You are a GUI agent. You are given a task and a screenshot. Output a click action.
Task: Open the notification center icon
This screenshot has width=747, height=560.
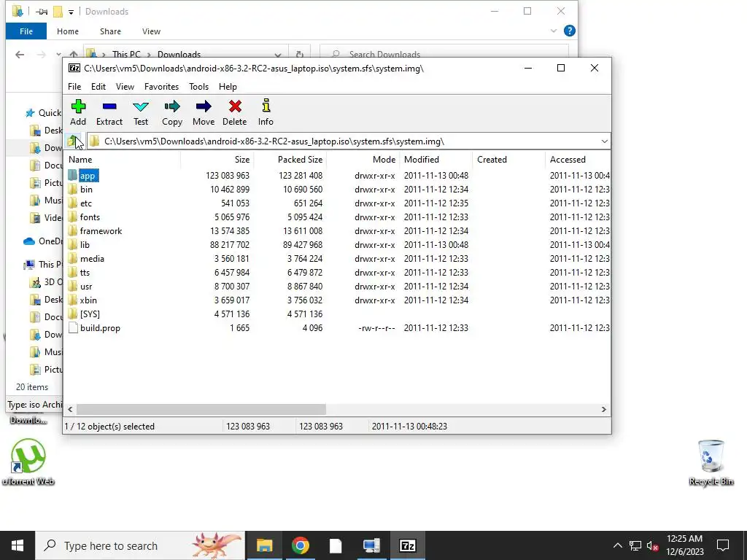(723, 545)
